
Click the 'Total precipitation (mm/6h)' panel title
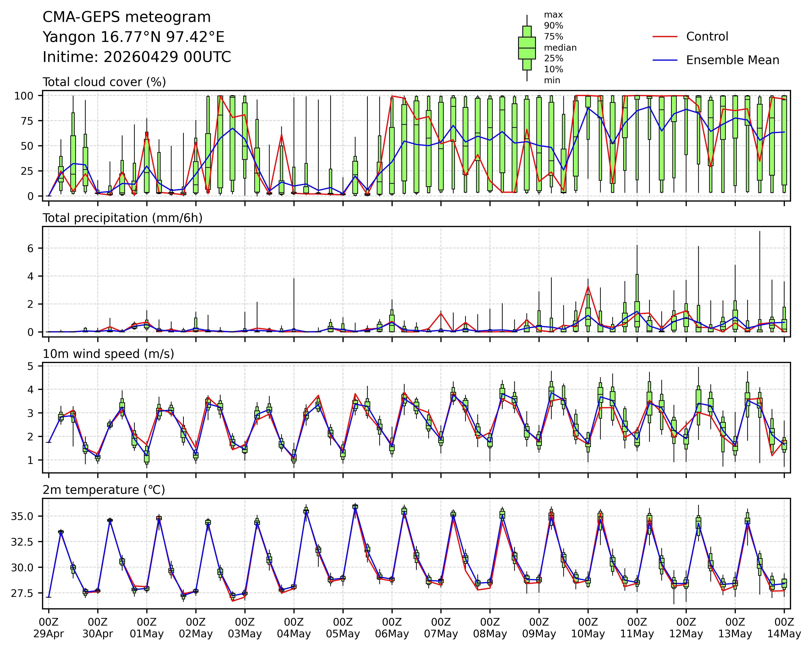pos(122,218)
